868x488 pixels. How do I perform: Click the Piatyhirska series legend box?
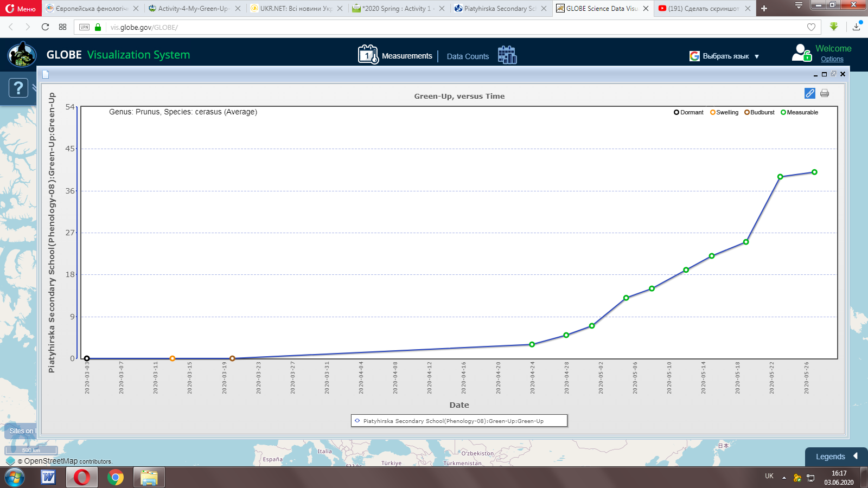tap(459, 421)
